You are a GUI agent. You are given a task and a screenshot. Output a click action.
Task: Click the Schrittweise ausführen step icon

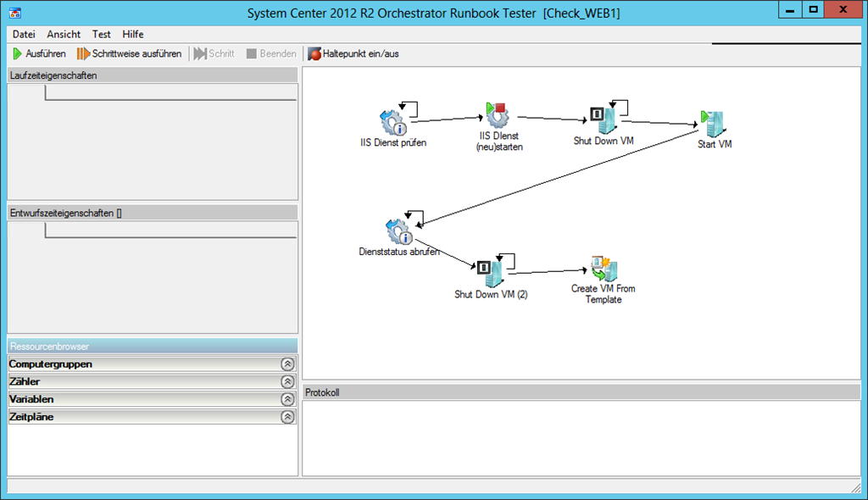pos(83,53)
